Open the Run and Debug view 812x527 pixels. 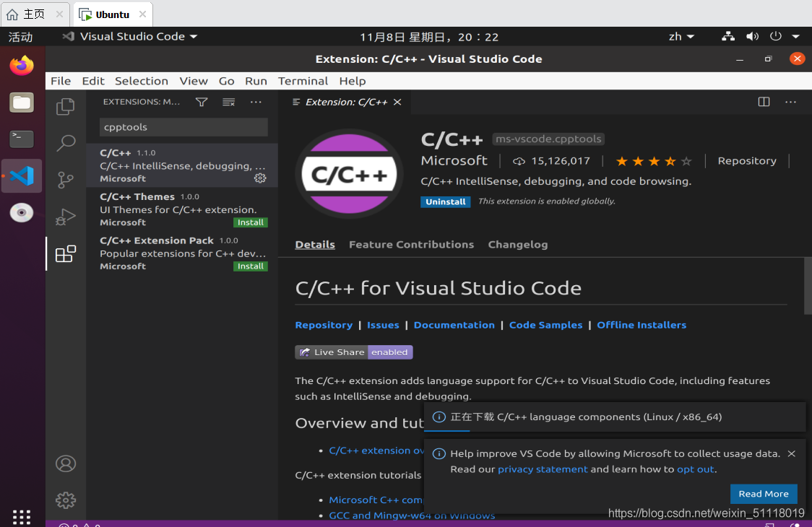point(65,217)
